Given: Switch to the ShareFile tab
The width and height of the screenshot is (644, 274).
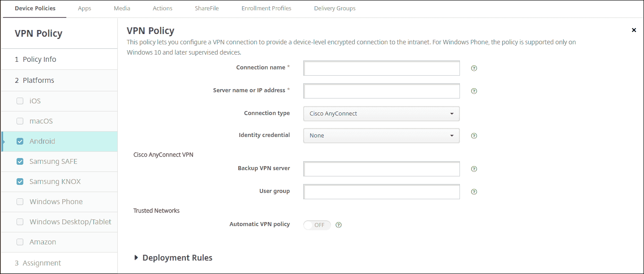Looking at the screenshot, I should 207,9.
